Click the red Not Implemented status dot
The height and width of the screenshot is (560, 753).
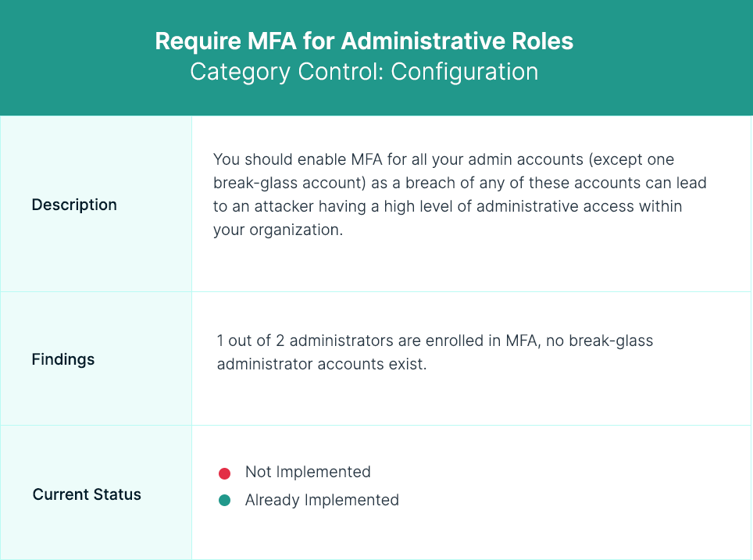pos(224,473)
